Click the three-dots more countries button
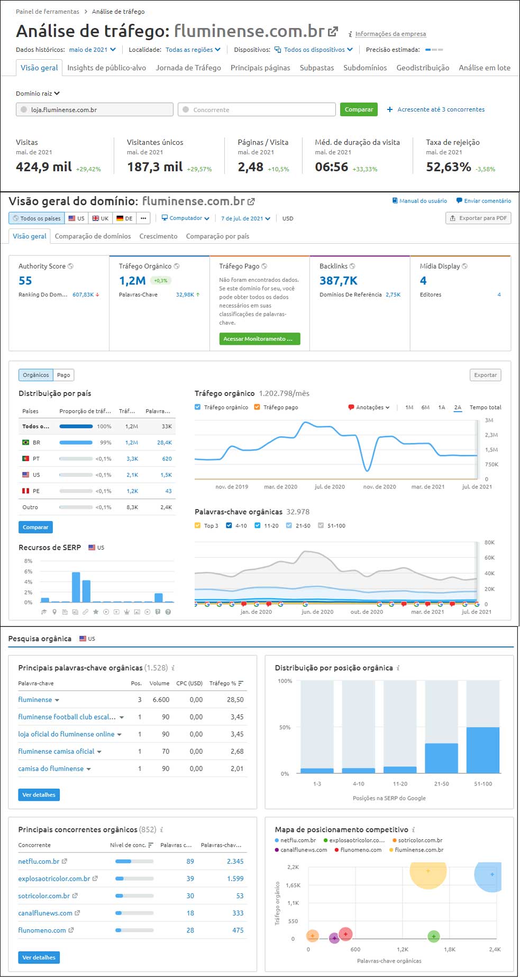The width and height of the screenshot is (520, 980). pyautogui.click(x=143, y=218)
